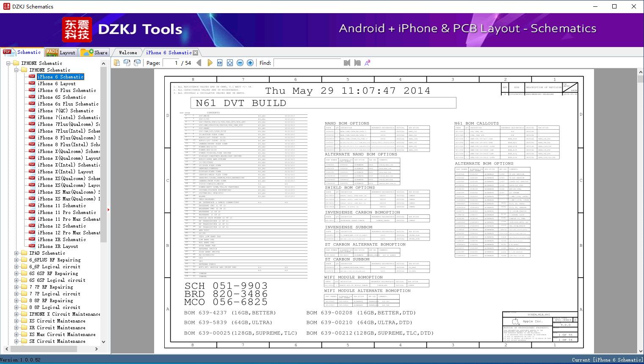Click folder icon of 6S 6SP Logical circuit
The width and height of the screenshot is (644, 364).
coord(24,280)
